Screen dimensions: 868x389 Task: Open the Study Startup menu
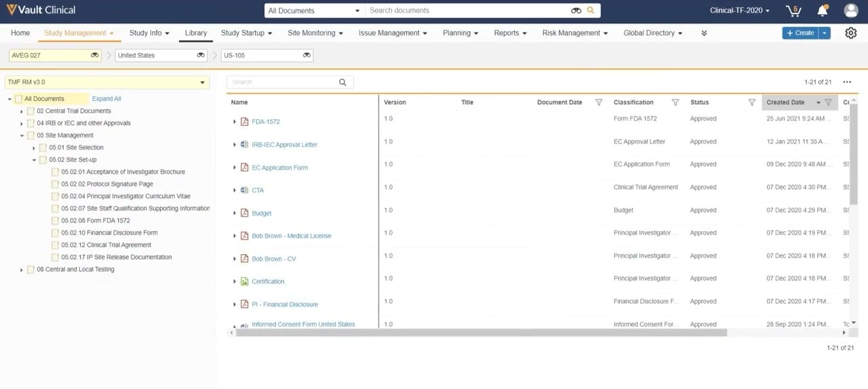point(246,33)
